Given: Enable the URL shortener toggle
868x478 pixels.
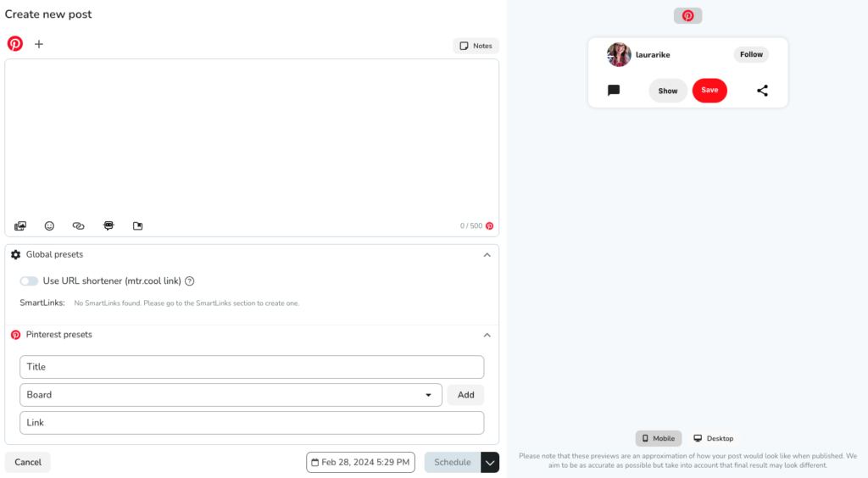Looking at the screenshot, I should (x=29, y=281).
